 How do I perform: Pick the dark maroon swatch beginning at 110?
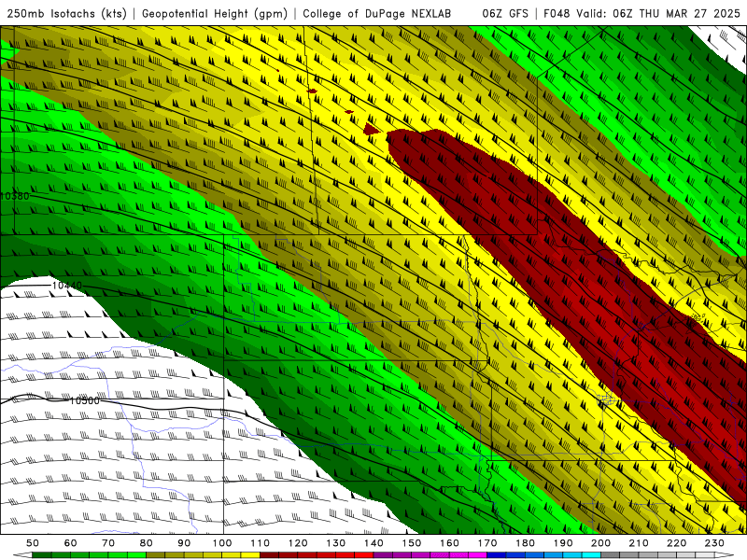[270, 555]
